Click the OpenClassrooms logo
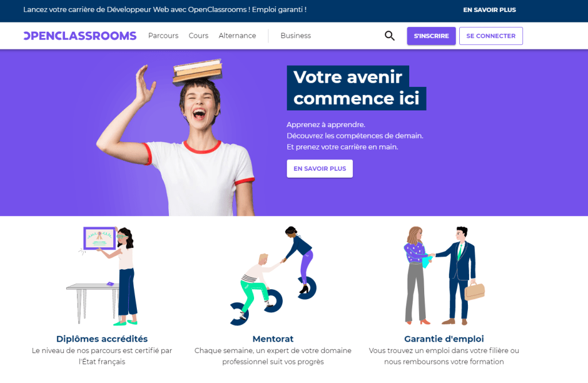The height and width of the screenshot is (383, 588). coord(80,36)
